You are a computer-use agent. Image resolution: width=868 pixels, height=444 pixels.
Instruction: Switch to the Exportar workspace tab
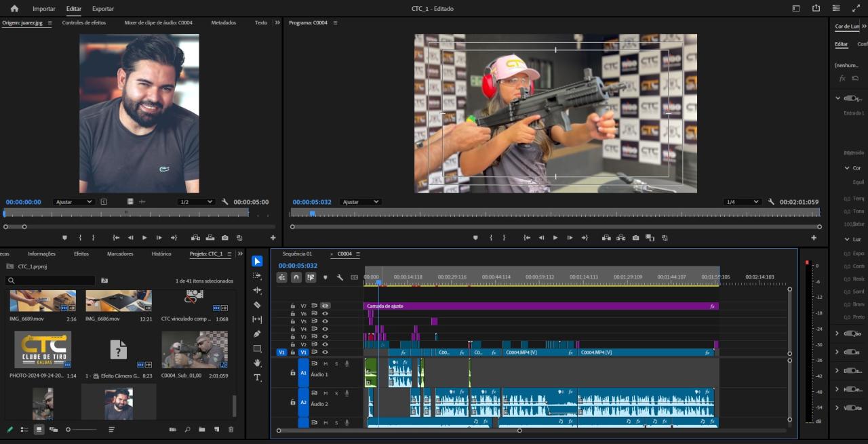(103, 9)
